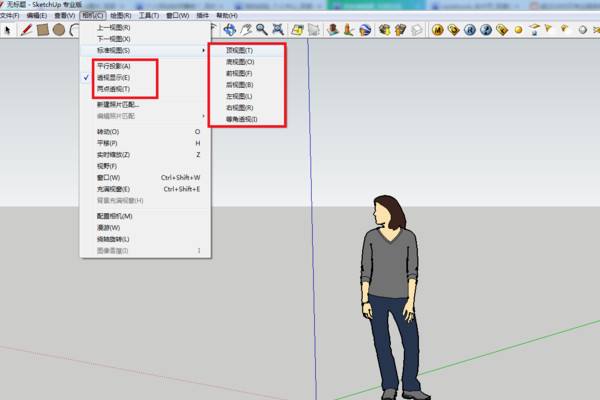Open the 工具(T) menu
This screenshot has height=400, width=600.
click(x=148, y=15)
